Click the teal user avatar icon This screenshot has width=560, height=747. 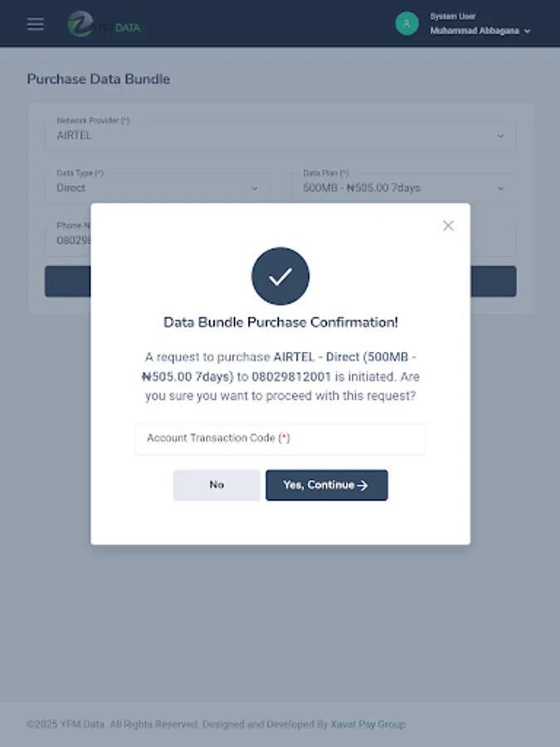(406, 23)
